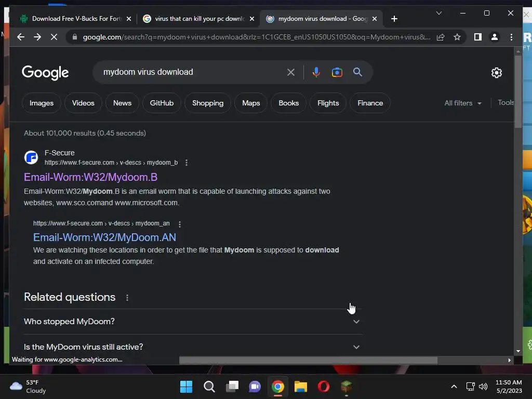This screenshot has width=532, height=399.
Task: Click the address bar URL
Action: [x=257, y=37]
